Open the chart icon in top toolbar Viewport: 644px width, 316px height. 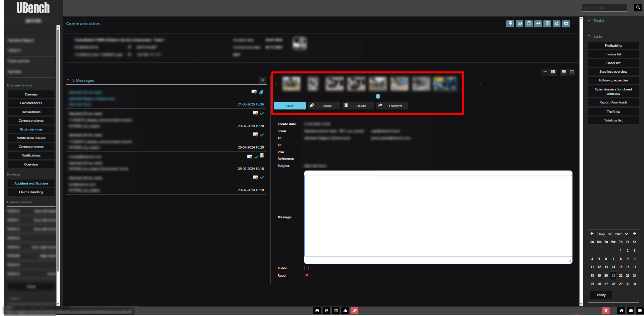point(556,24)
